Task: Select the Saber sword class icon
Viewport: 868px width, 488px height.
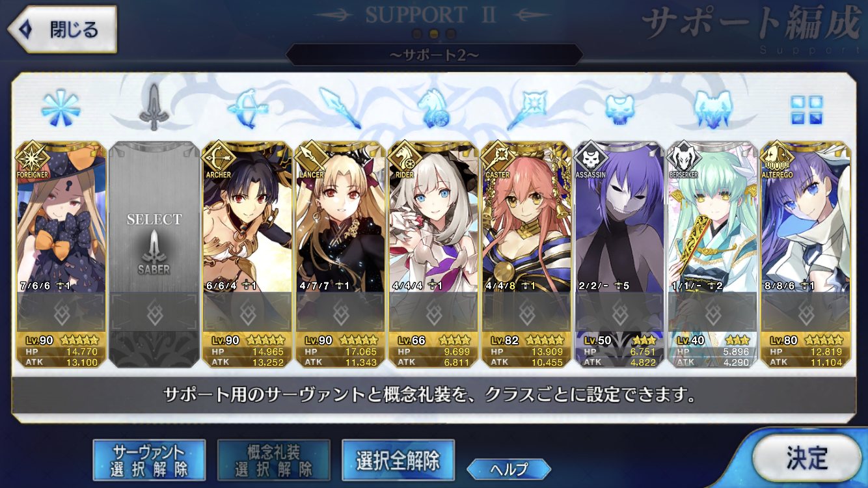Action: (154, 107)
